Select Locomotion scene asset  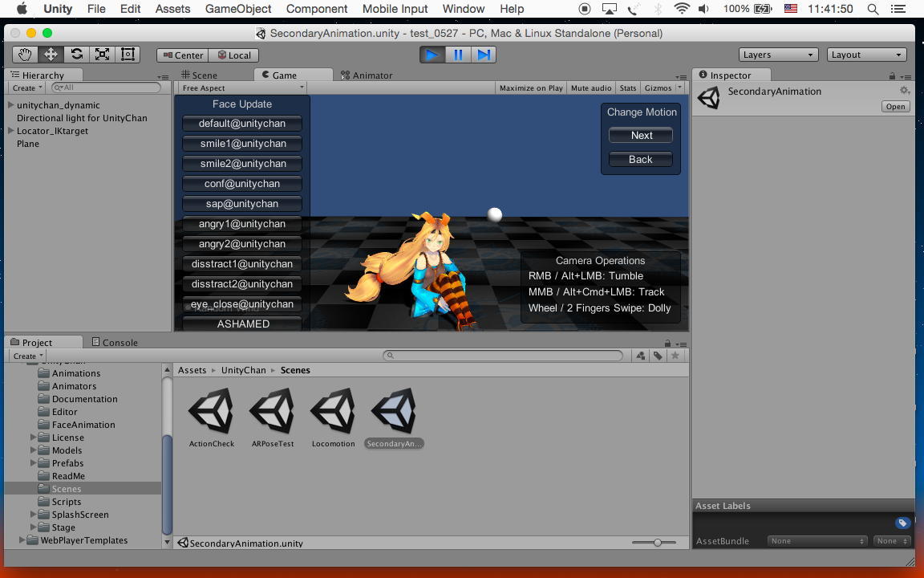[x=333, y=417]
